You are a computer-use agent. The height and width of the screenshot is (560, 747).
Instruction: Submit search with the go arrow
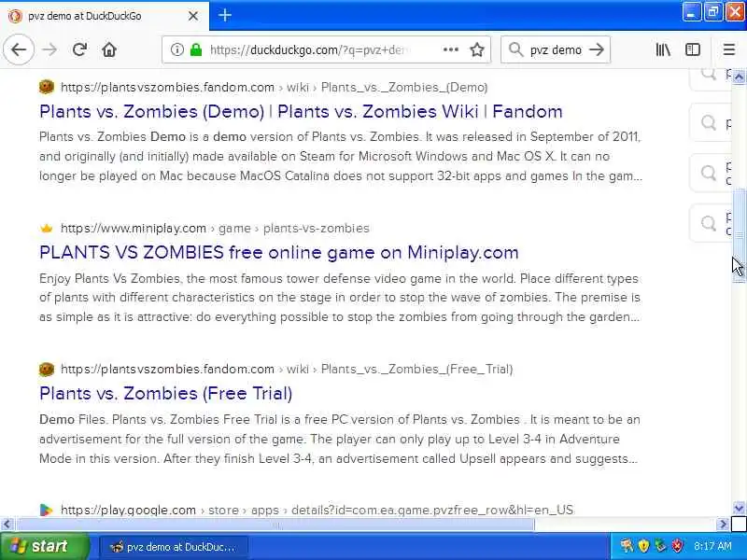[x=597, y=49]
